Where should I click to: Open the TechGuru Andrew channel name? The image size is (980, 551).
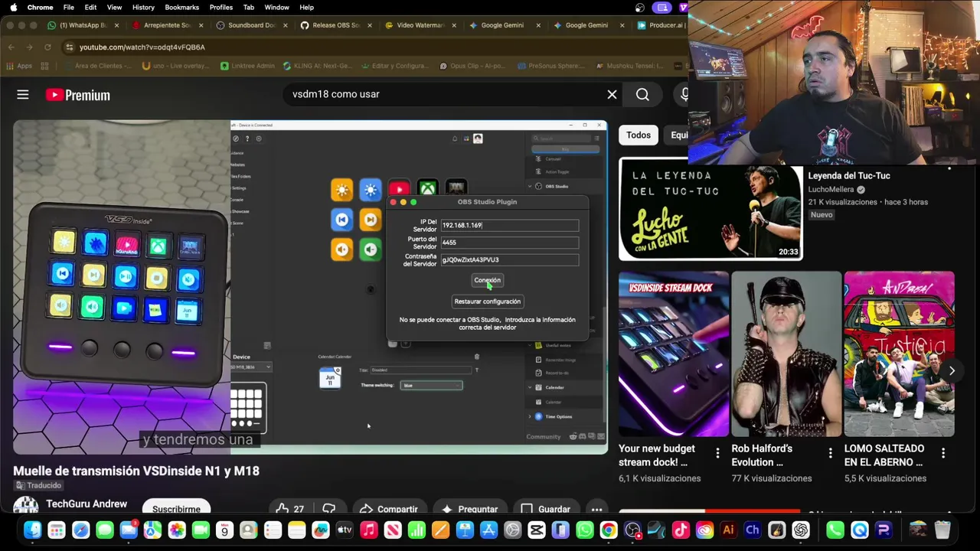(x=87, y=504)
